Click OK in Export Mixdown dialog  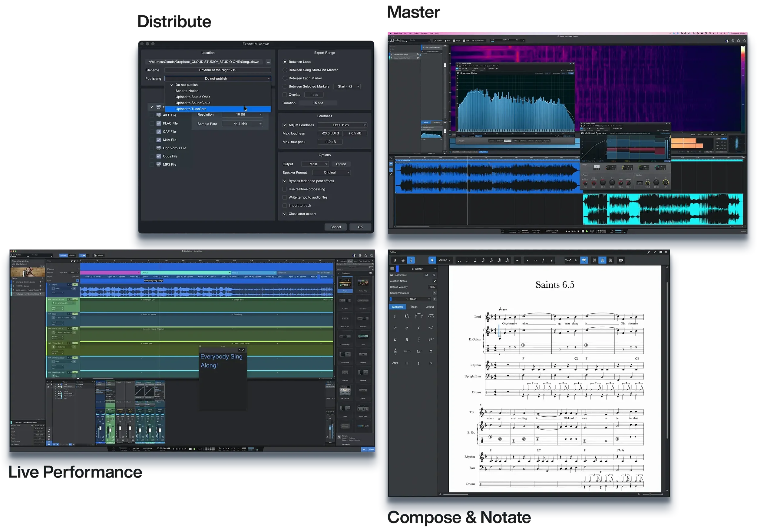pyautogui.click(x=360, y=227)
